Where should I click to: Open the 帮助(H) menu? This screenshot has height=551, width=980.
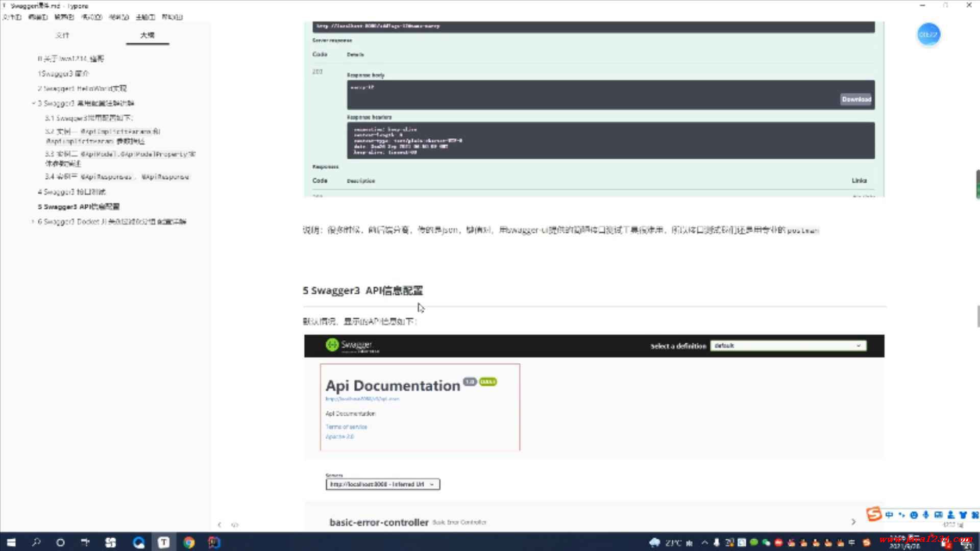click(173, 17)
